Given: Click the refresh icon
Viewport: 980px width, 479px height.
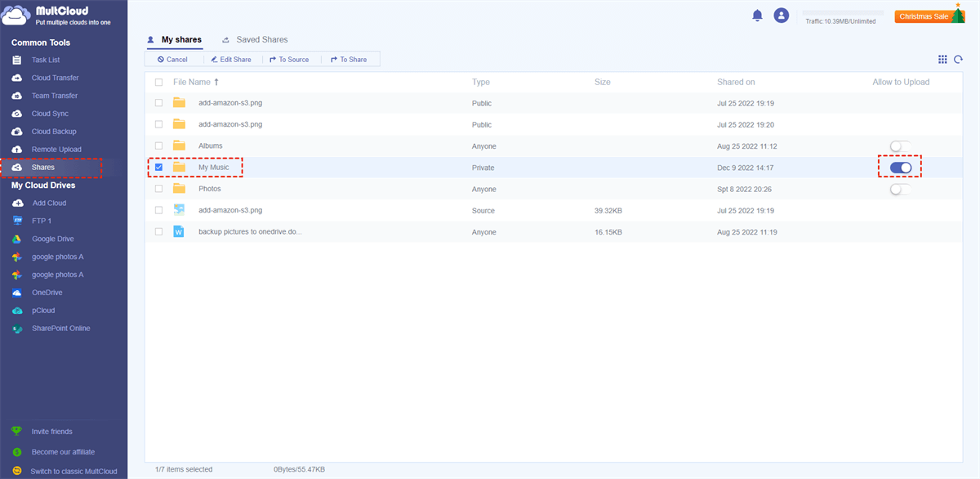Looking at the screenshot, I should (958, 60).
